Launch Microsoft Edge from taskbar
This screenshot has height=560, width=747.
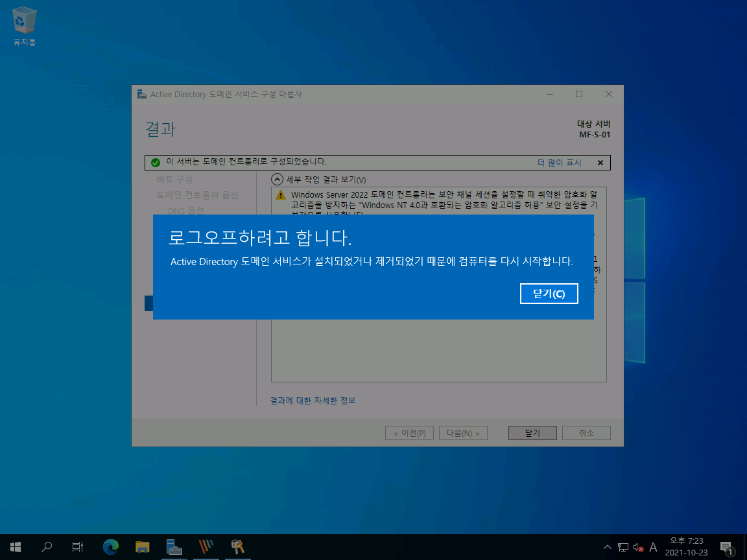tap(110, 547)
